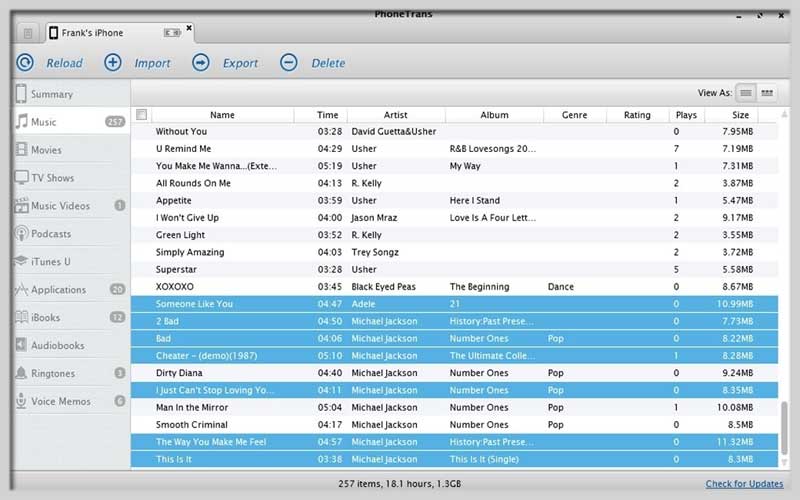Open the Podcasts category label

51,234
